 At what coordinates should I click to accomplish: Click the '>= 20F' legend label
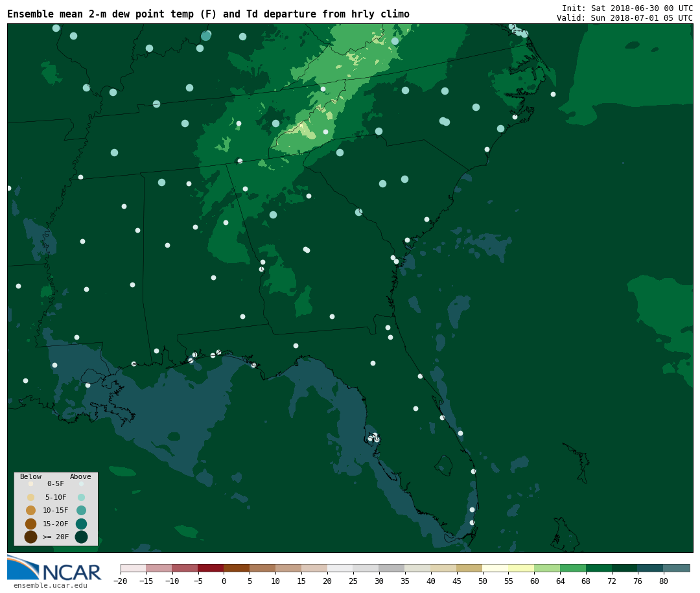56,537
